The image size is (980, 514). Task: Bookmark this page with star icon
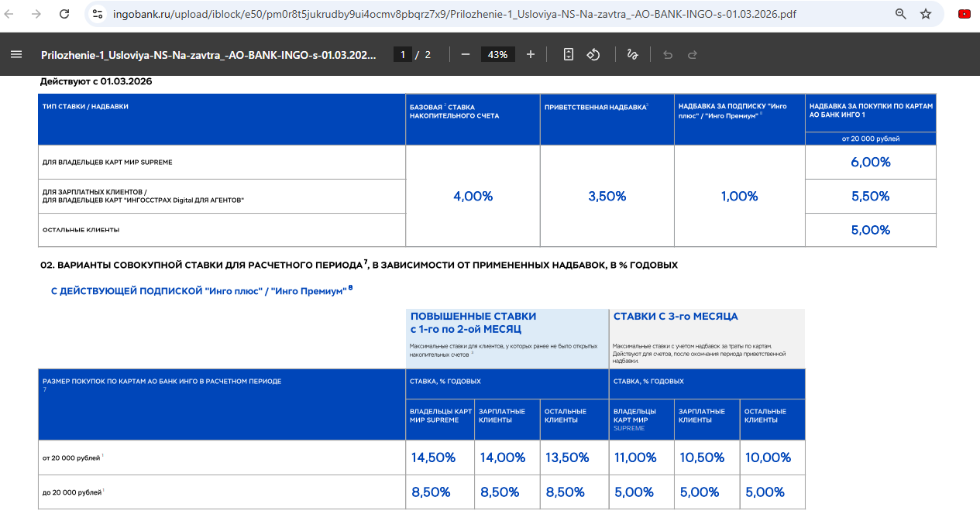coord(926,14)
